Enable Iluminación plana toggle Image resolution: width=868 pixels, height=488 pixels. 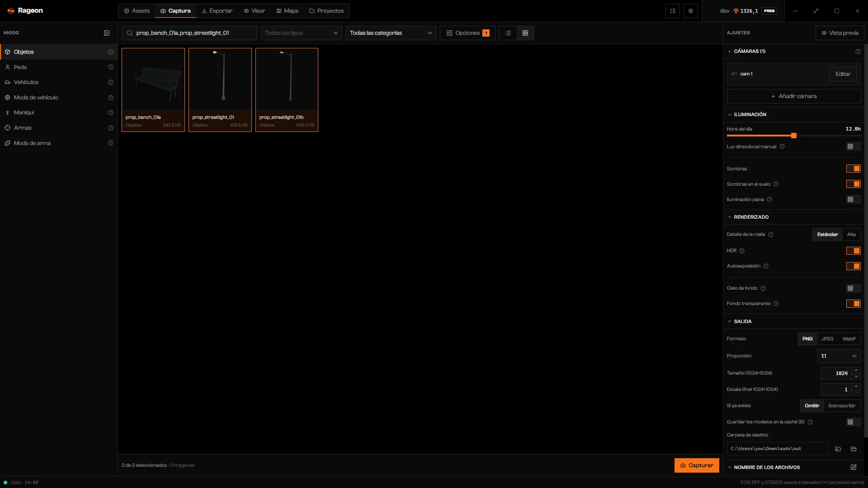pyautogui.click(x=854, y=200)
